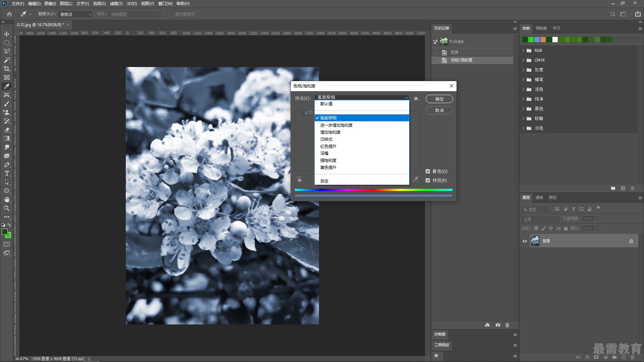Select the Horizontal Type tool

pyautogui.click(x=7, y=173)
